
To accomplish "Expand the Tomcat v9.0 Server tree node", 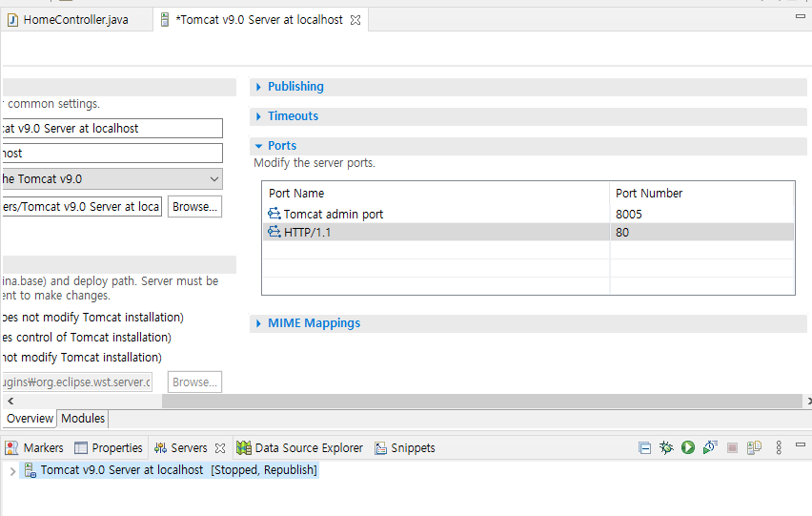I will (x=12, y=471).
